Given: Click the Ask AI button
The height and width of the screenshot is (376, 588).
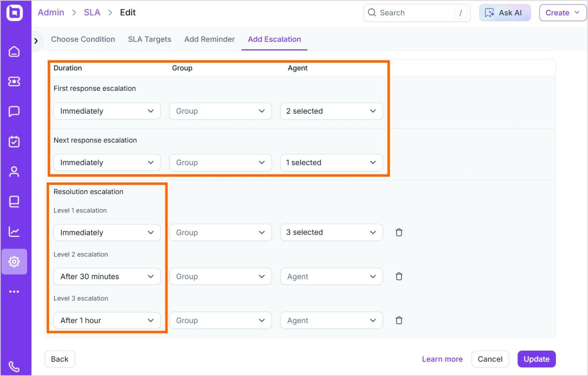Looking at the screenshot, I should [505, 13].
